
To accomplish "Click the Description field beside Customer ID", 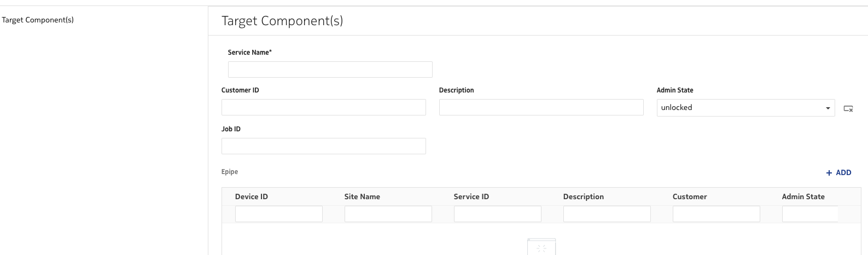I will (541, 107).
